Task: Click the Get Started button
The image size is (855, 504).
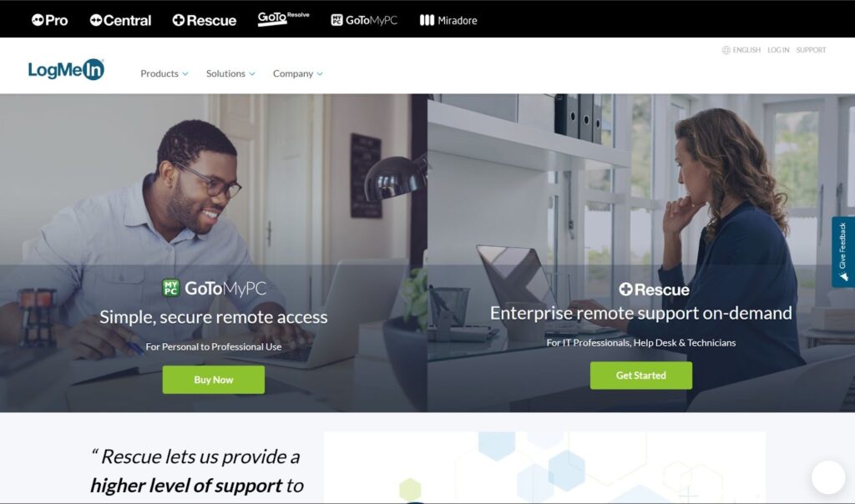Action: [640, 375]
